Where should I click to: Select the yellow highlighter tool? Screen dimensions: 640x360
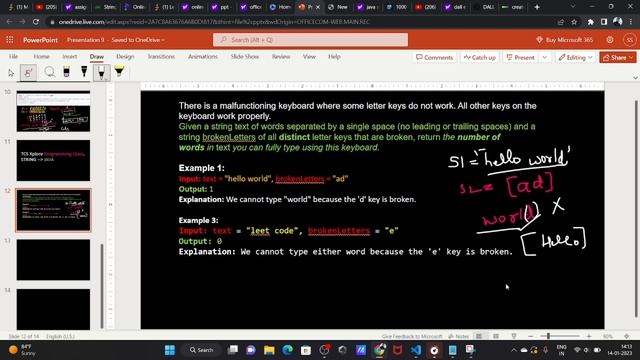click(x=119, y=72)
